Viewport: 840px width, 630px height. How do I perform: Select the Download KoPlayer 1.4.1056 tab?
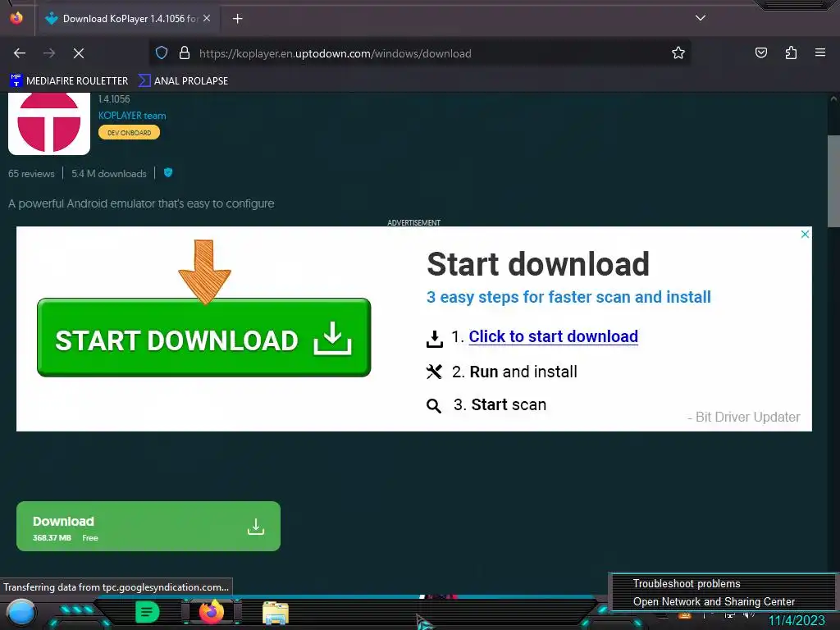tap(127, 19)
